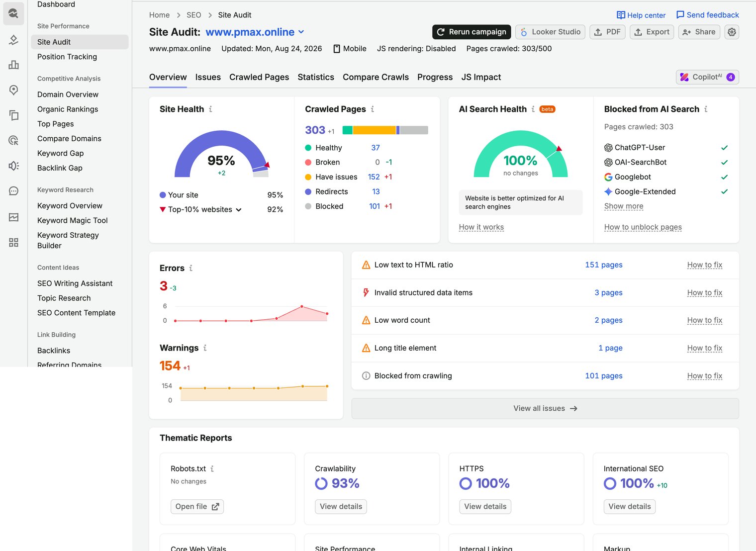Click the rocket icon in left rail
756x551 pixels.
14,40
